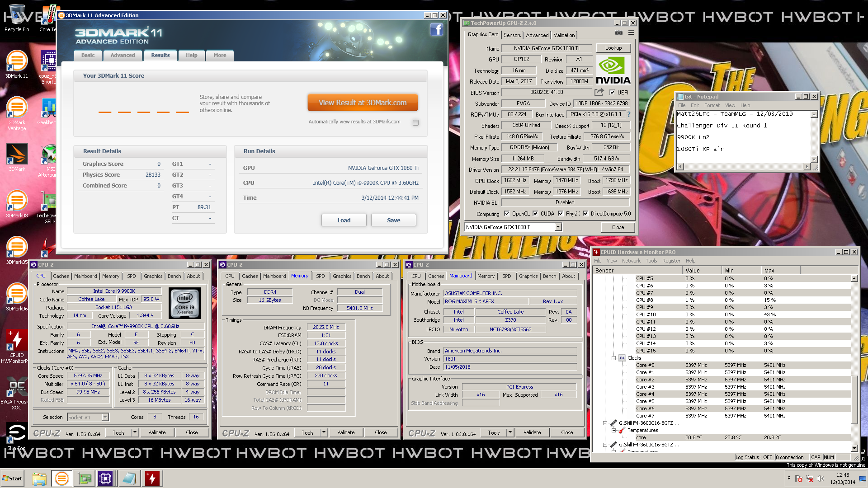Open the Sensors tab in GPU-Z

point(512,35)
